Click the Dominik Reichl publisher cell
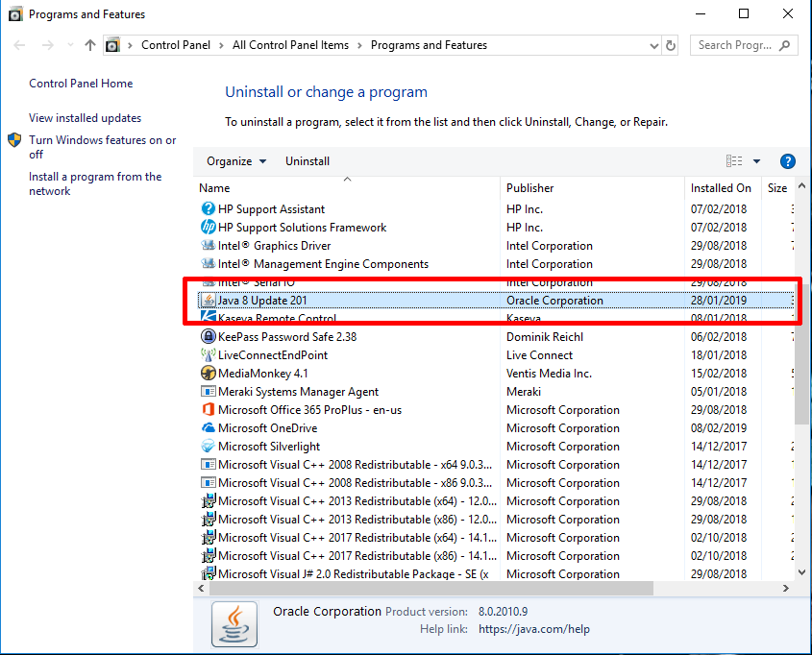812x655 pixels. pyautogui.click(x=544, y=337)
